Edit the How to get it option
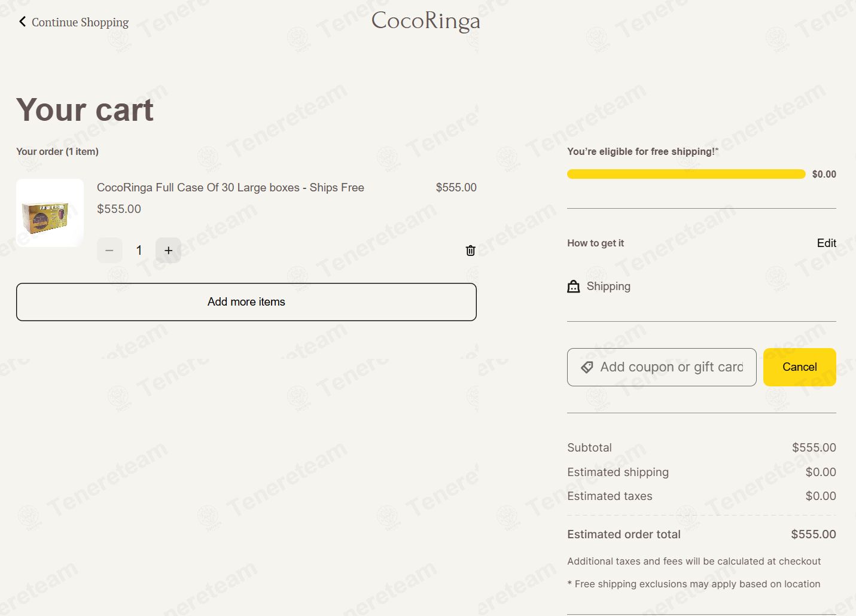856x616 pixels. click(x=827, y=243)
